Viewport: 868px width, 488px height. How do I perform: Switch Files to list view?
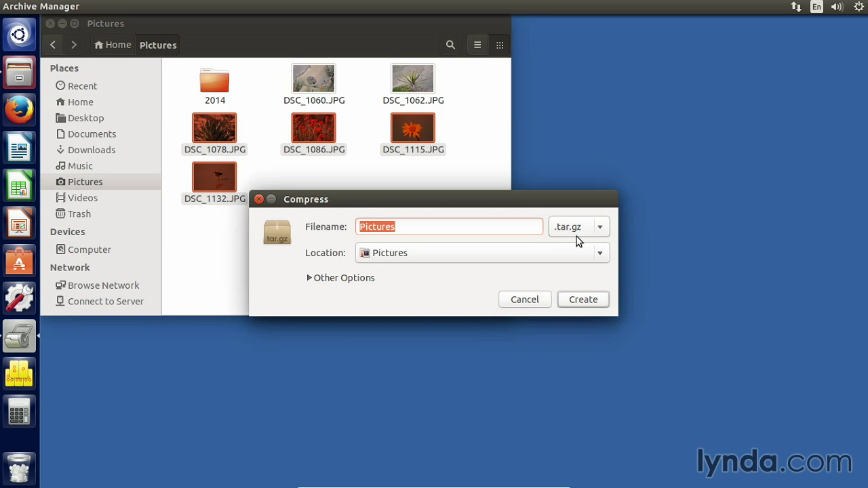point(477,45)
